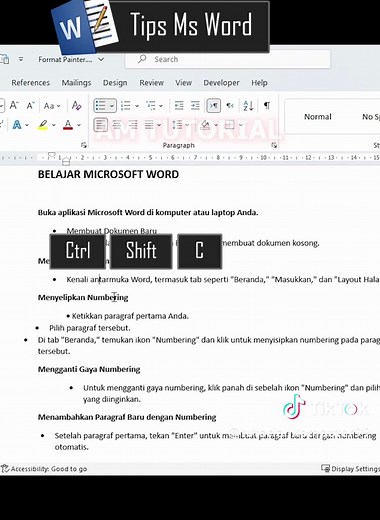Click the Shading paint bucket icon
This screenshot has width=380, height=520.
point(205,125)
